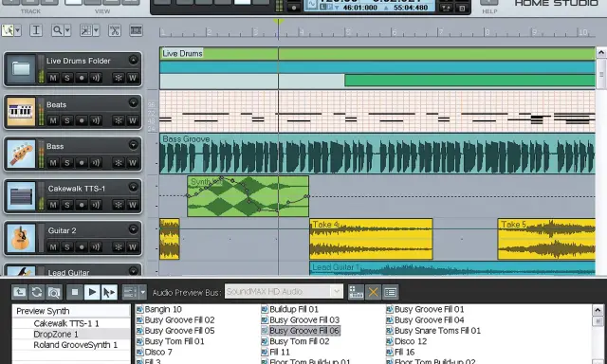Screen dimensions: 607x364
Task: Open the synth properties page icon
Action: point(390,292)
